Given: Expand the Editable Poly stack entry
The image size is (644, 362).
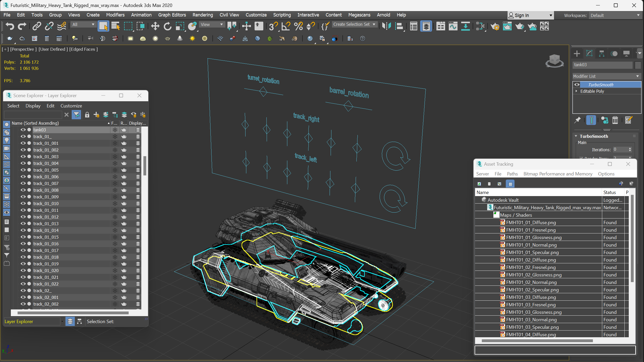Looking at the screenshot, I should click(x=576, y=91).
